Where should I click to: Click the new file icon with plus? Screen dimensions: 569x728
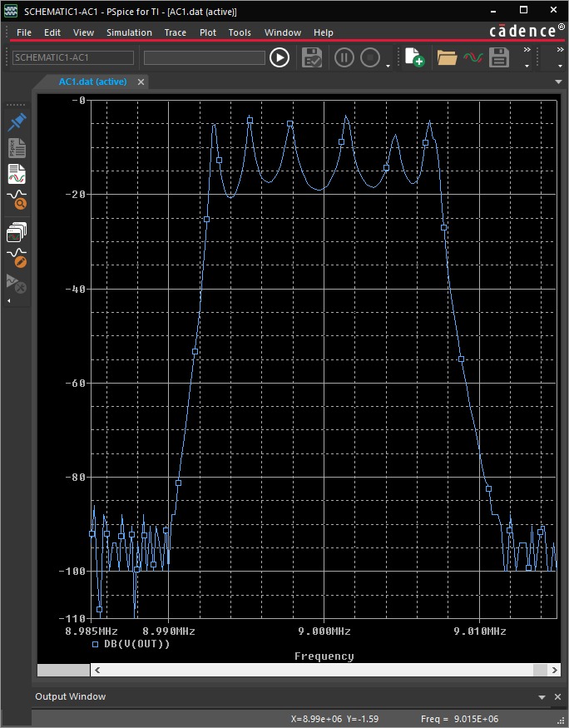pos(414,57)
